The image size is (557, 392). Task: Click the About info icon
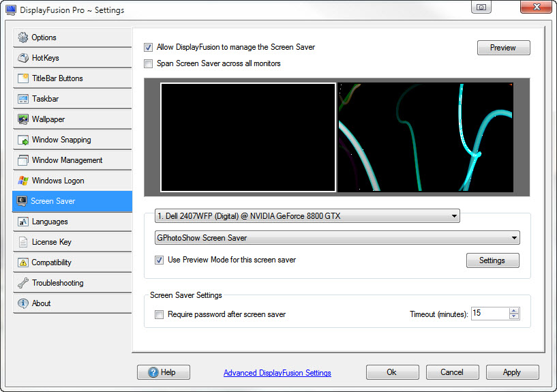22,303
